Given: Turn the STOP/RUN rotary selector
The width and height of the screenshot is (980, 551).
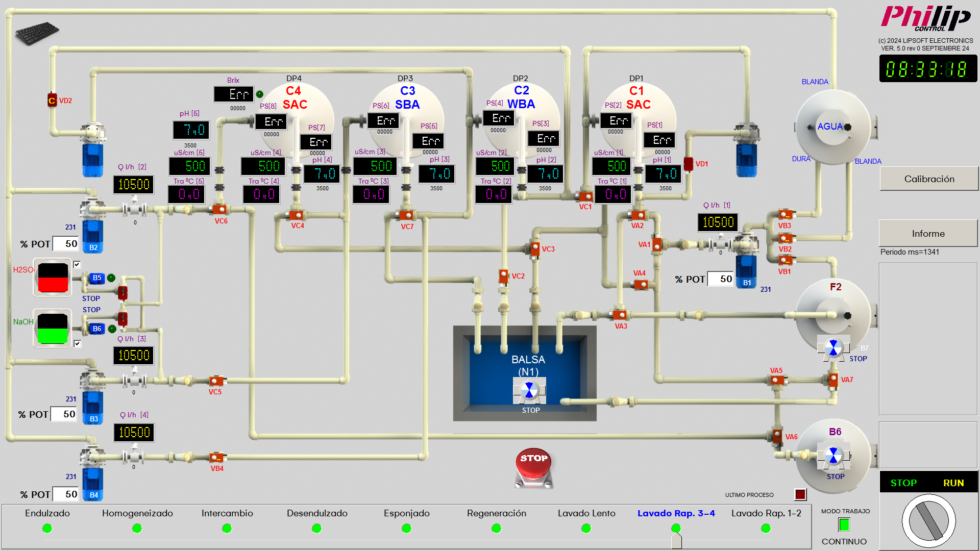Looking at the screenshot, I should click(x=928, y=521).
